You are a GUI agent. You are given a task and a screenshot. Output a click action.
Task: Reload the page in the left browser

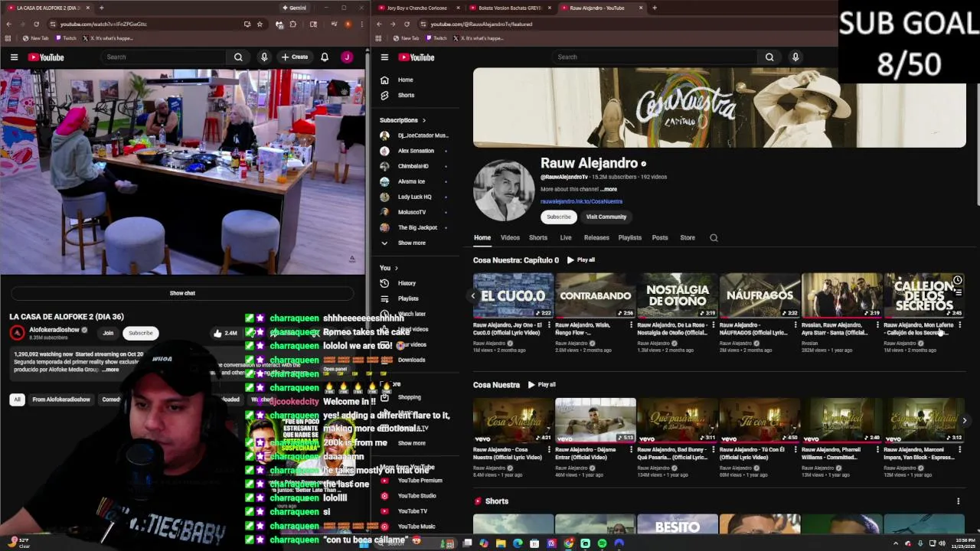pyautogui.click(x=36, y=24)
